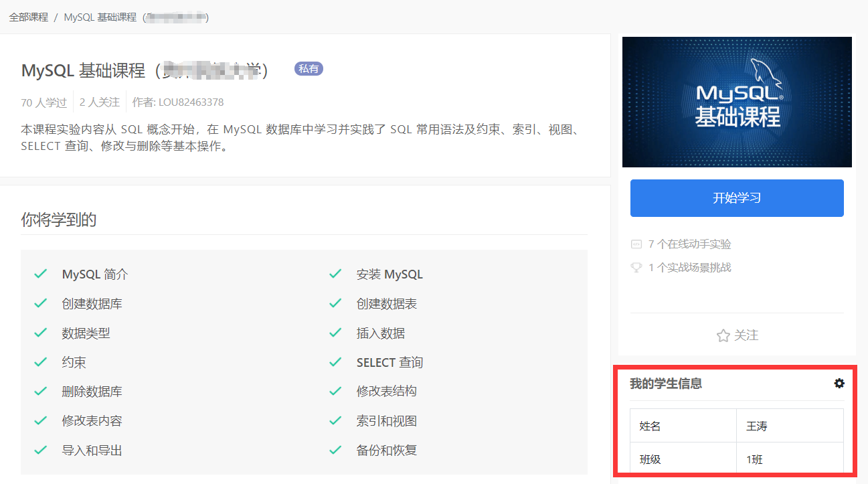Click author name LOU82463378
Viewport: 868px width, 484px height.
click(x=191, y=102)
